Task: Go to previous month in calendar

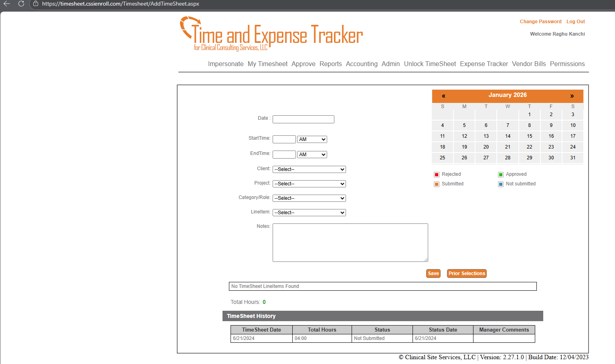Action: pyautogui.click(x=443, y=96)
